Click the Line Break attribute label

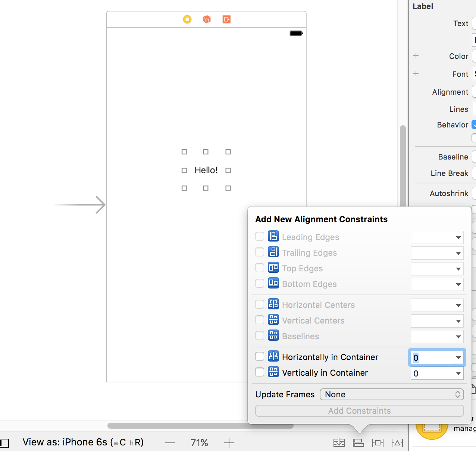click(x=449, y=173)
